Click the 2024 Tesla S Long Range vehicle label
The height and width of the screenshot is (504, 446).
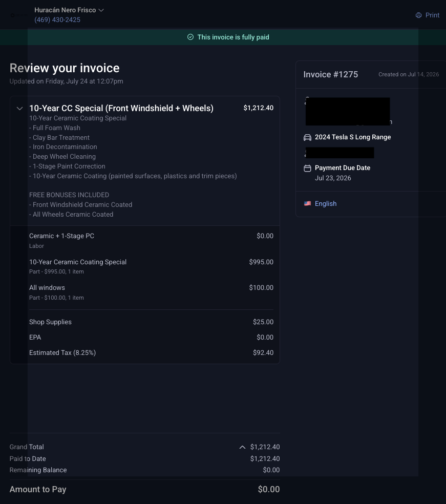pos(353,137)
